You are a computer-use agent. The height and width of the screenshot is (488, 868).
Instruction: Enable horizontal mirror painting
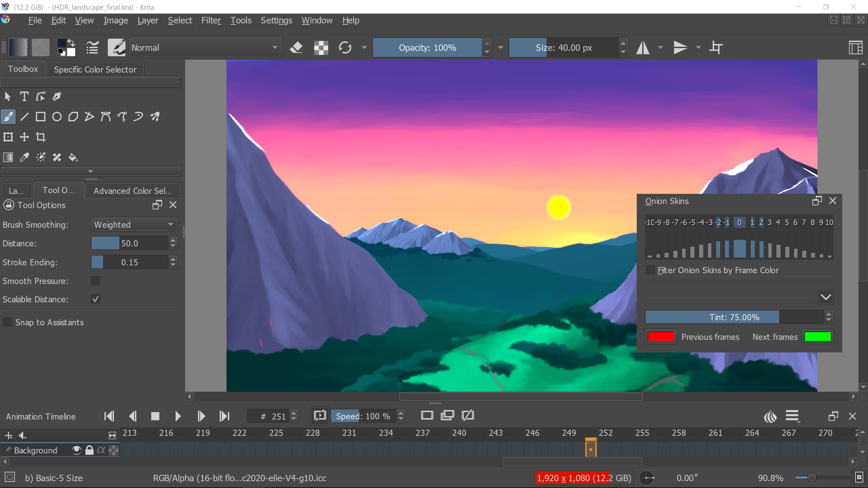click(643, 47)
